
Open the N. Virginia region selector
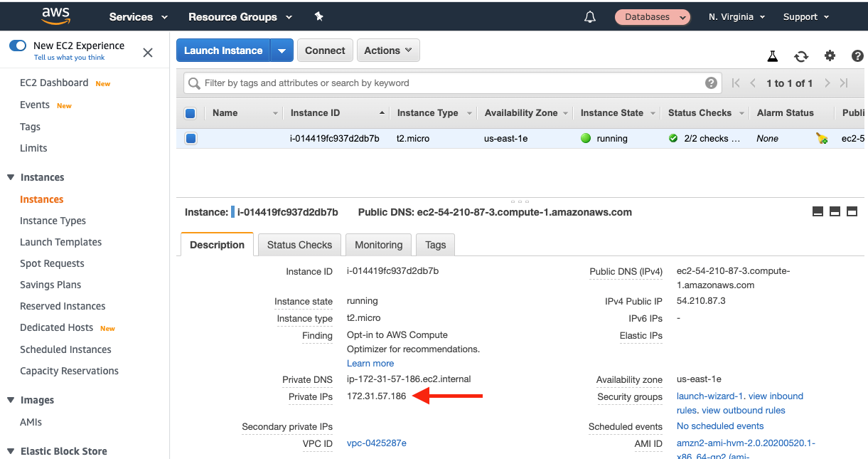736,16
